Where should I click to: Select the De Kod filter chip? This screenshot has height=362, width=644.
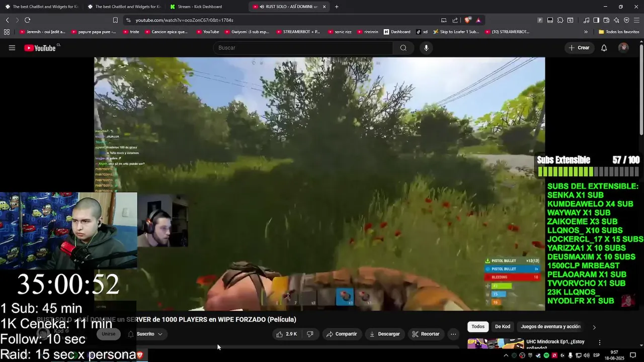click(x=503, y=327)
